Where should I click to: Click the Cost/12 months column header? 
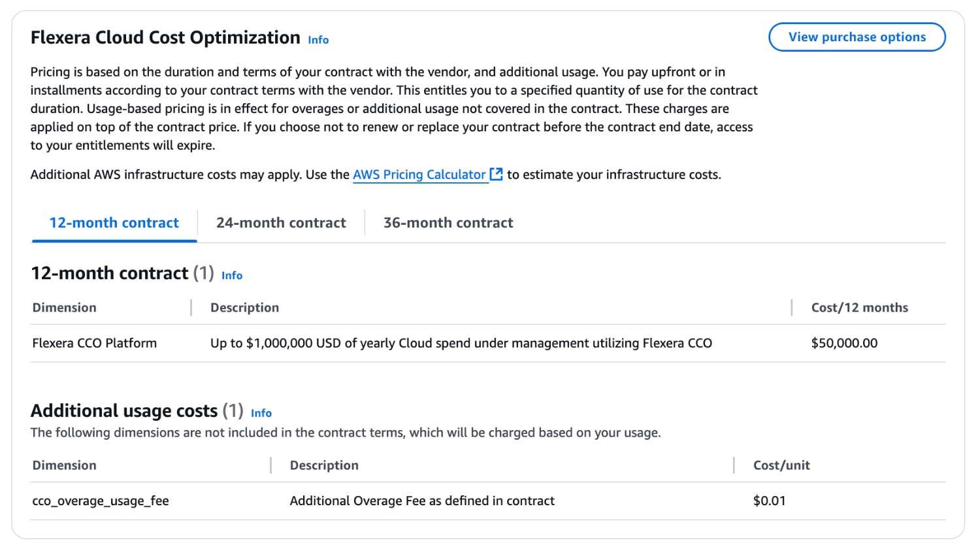859,307
